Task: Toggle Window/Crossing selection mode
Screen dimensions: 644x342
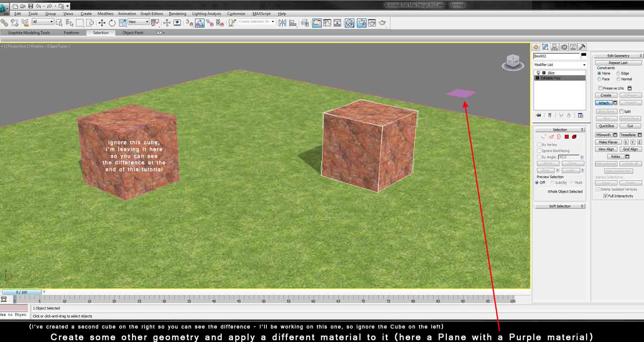Action: [x=90, y=23]
